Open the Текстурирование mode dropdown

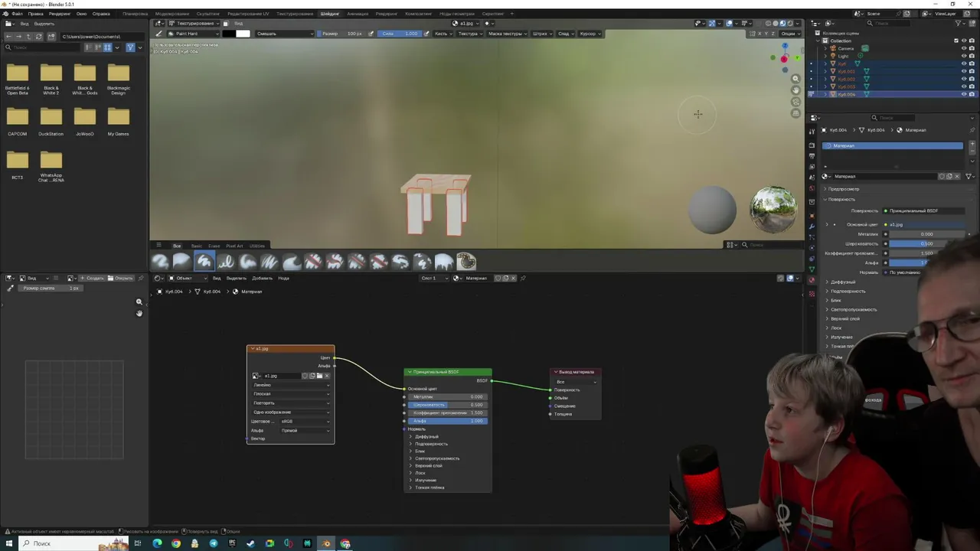pos(194,23)
